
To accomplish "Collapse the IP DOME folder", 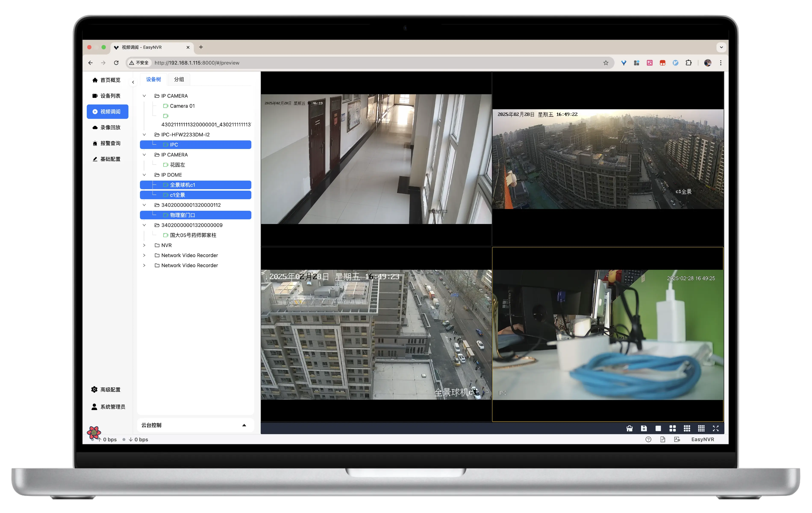I will point(144,175).
